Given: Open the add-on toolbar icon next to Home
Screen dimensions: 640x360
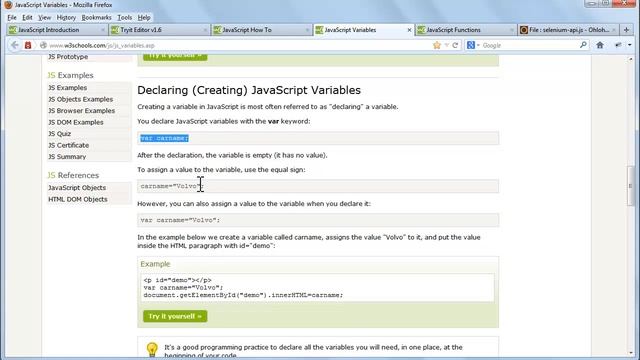Looking at the screenshot, I should (x=618, y=45).
